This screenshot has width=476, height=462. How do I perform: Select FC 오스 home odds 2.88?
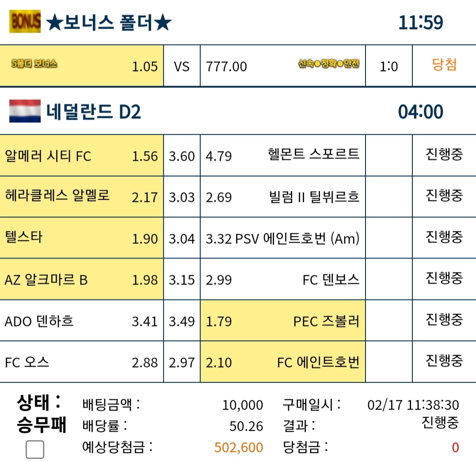(x=82, y=362)
